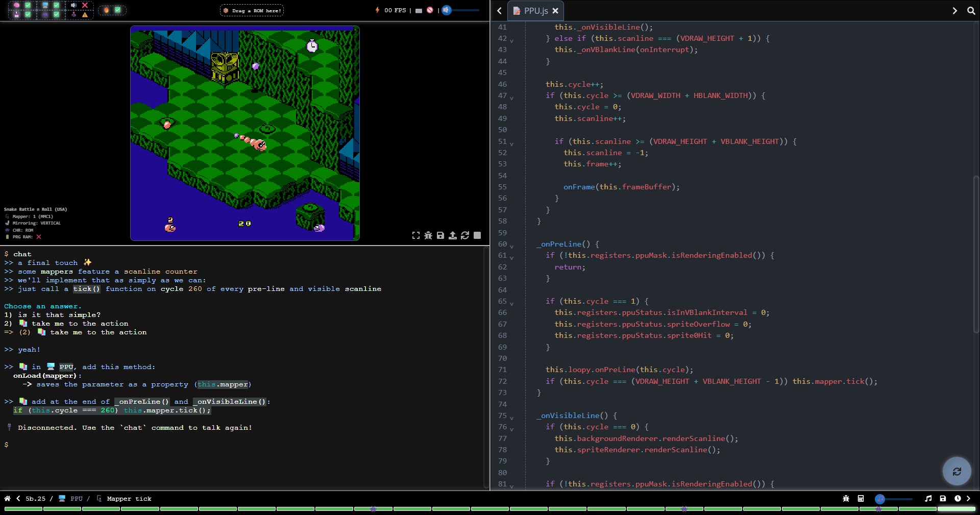Click the home icon in bottom bar

tap(7, 499)
